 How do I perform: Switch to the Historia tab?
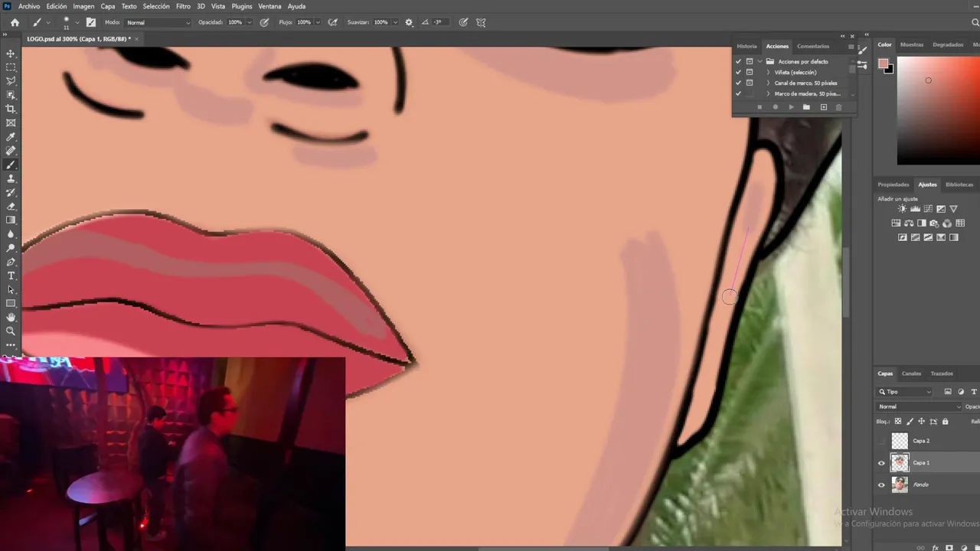(x=746, y=46)
